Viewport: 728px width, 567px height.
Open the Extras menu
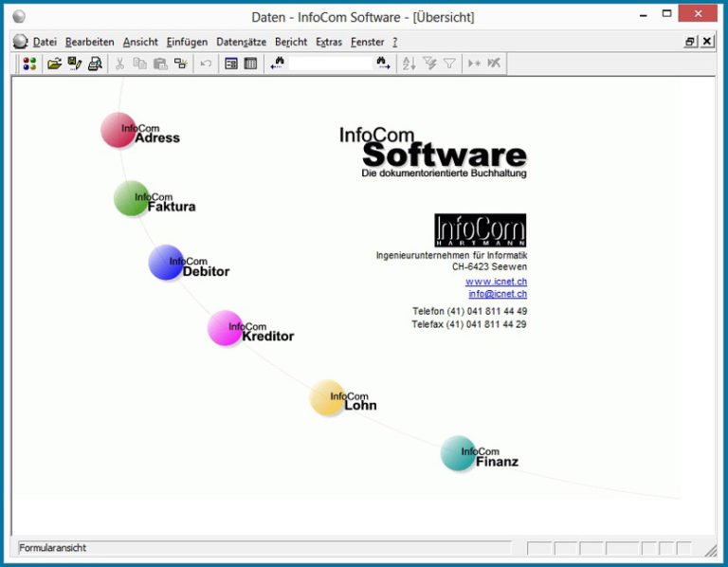(x=329, y=43)
